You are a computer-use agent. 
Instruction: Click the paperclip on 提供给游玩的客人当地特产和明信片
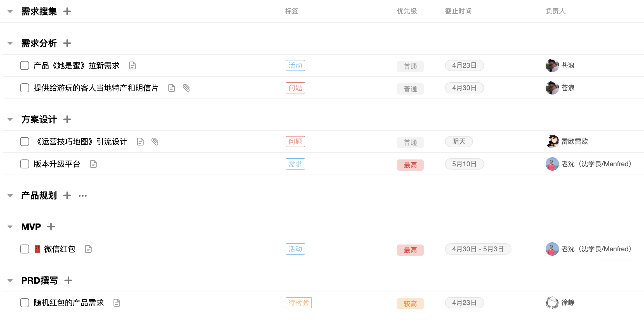point(186,88)
